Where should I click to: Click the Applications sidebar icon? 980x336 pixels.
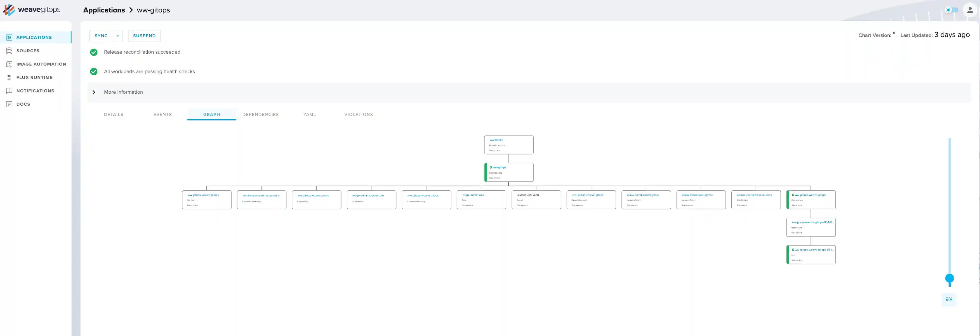[9, 37]
